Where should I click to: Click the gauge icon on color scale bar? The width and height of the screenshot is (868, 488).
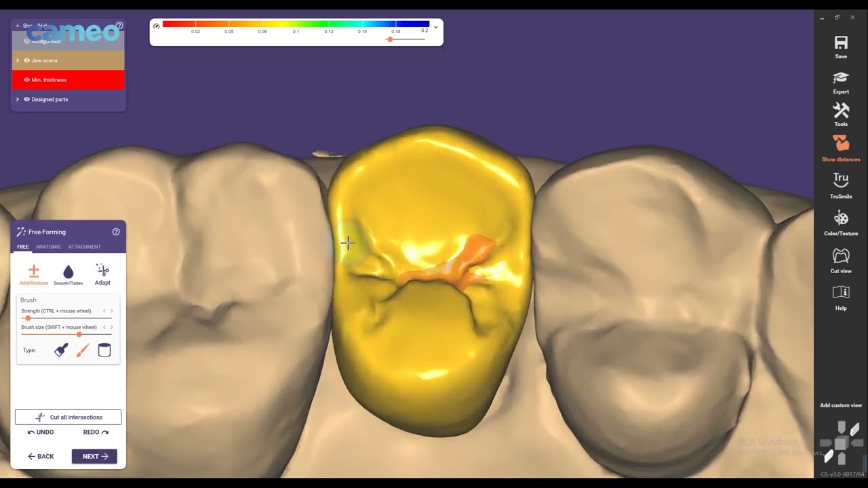(157, 26)
